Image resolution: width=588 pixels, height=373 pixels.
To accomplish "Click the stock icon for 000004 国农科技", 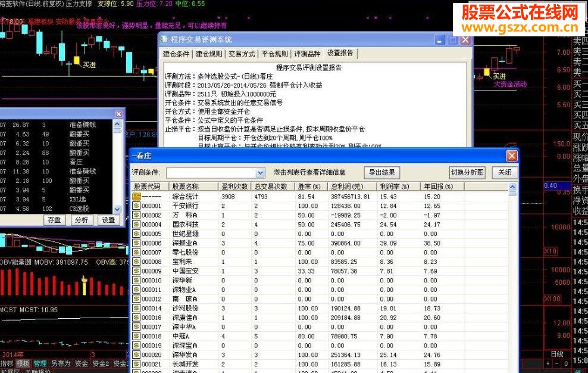I will pyautogui.click(x=136, y=225).
